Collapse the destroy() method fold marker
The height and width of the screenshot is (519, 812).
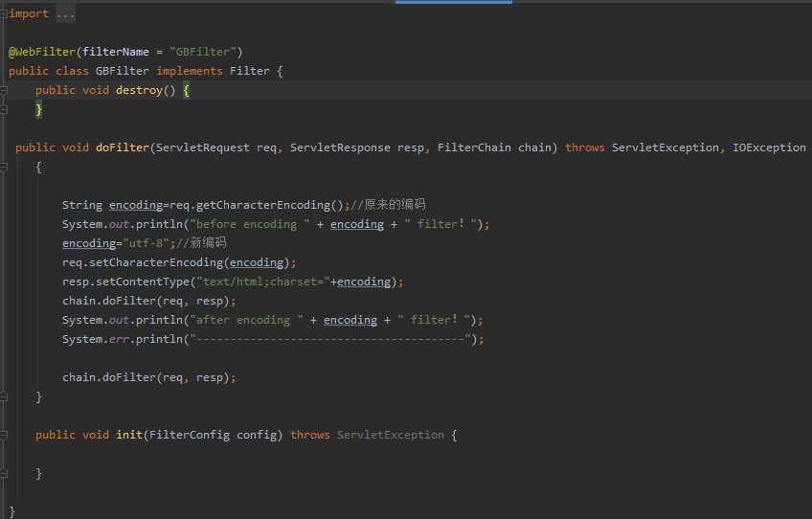(x=3, y=90)
